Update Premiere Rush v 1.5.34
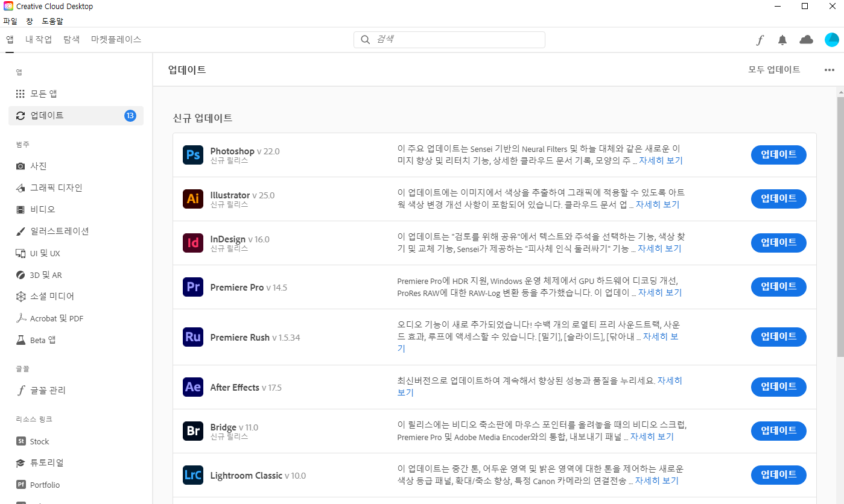Viewport: 844px width, 504px height. [x=779, y=337]
